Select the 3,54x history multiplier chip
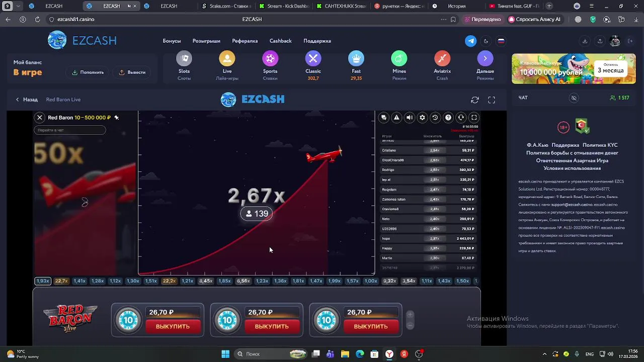Screen dimensions: 644x362 click(409, 281)
